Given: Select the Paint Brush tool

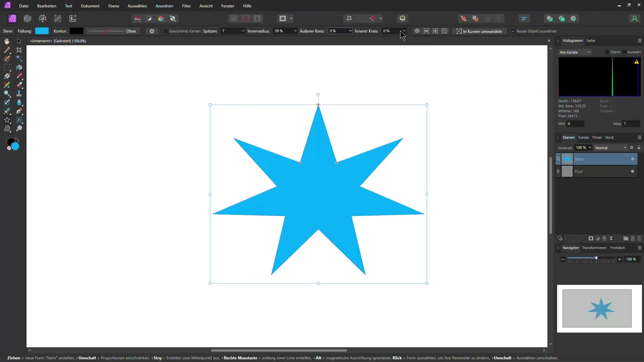Looking at the screenshot, I should click(19, 76).
